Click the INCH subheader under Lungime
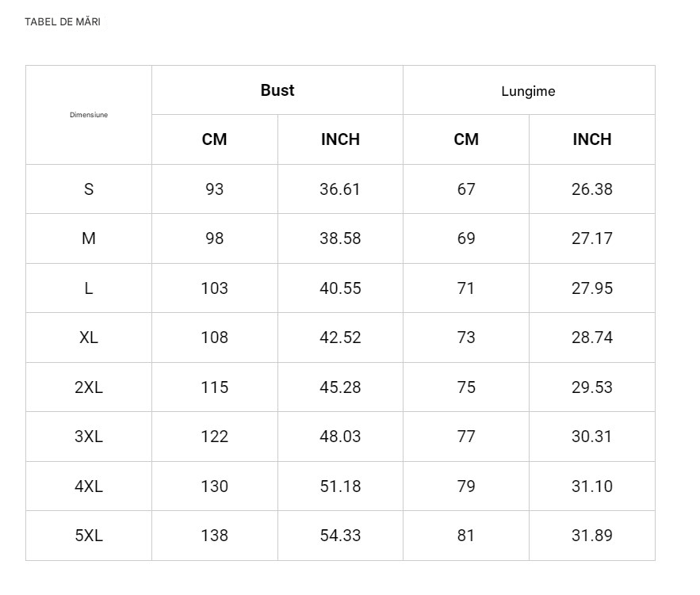 point(592,139)
